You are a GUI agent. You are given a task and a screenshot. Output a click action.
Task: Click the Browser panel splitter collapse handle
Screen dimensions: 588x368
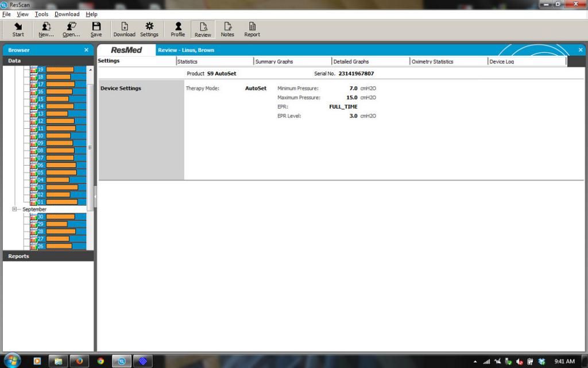pos(95,196)
